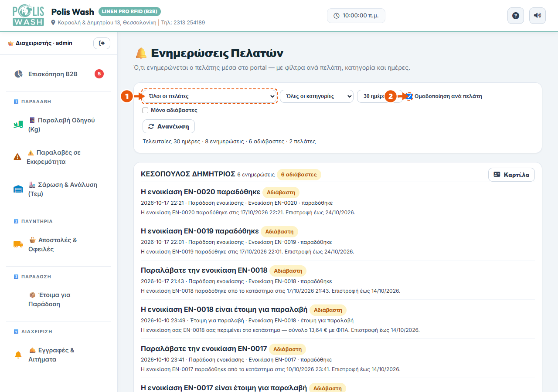
Task: Open the Καρτέλα button for ΚΕΣΟΠΟΥΛΟΣ ΔΗΜΗΤΡΙΟΣ
Action: [511, 175]
